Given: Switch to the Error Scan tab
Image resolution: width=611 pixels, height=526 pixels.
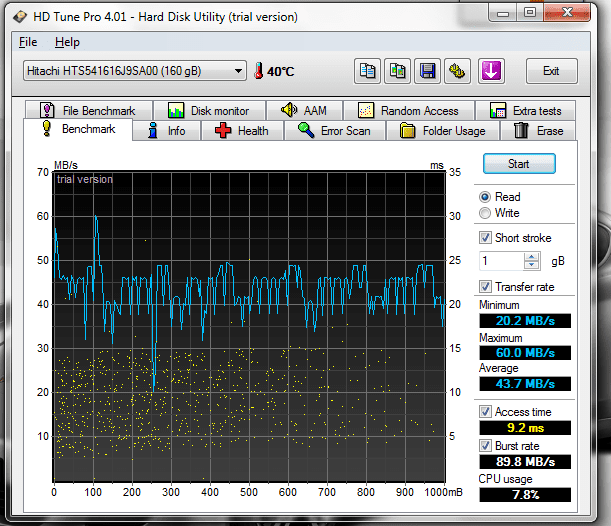Looking at the screenshot, I should point(334,131).
